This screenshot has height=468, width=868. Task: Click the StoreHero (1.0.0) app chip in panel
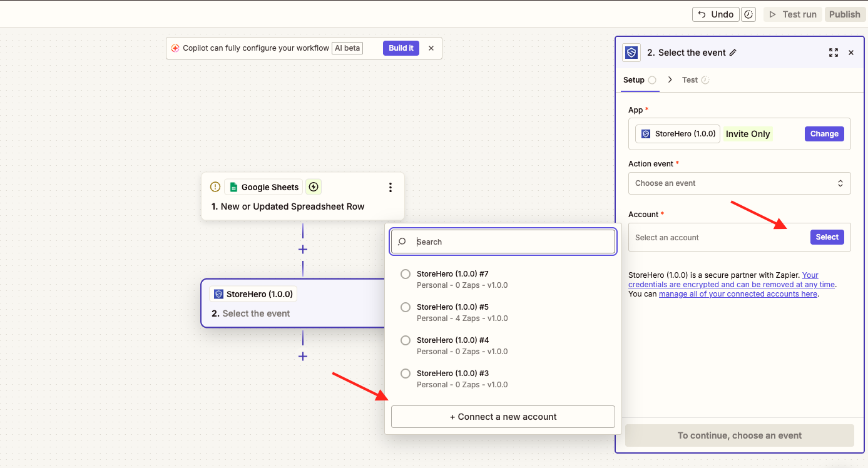678,134
